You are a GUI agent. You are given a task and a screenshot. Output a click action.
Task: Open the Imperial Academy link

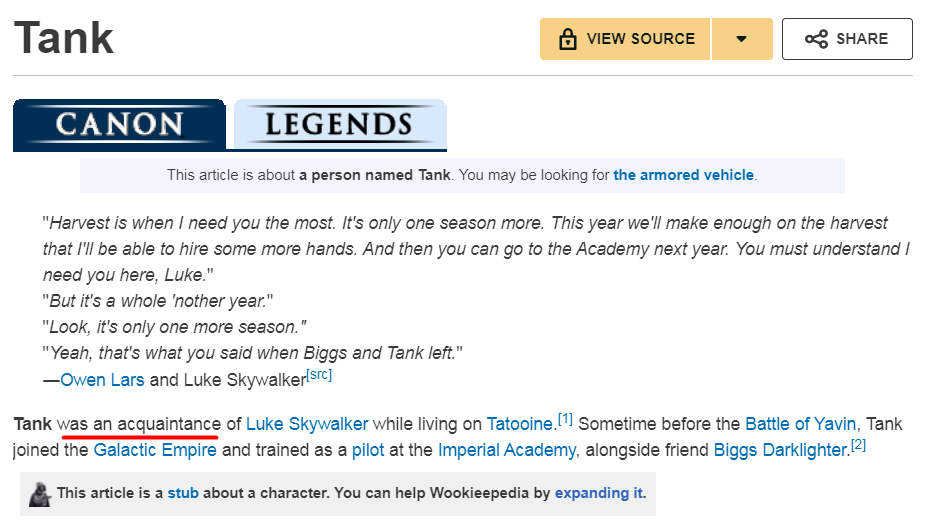[x=507, y=450]
